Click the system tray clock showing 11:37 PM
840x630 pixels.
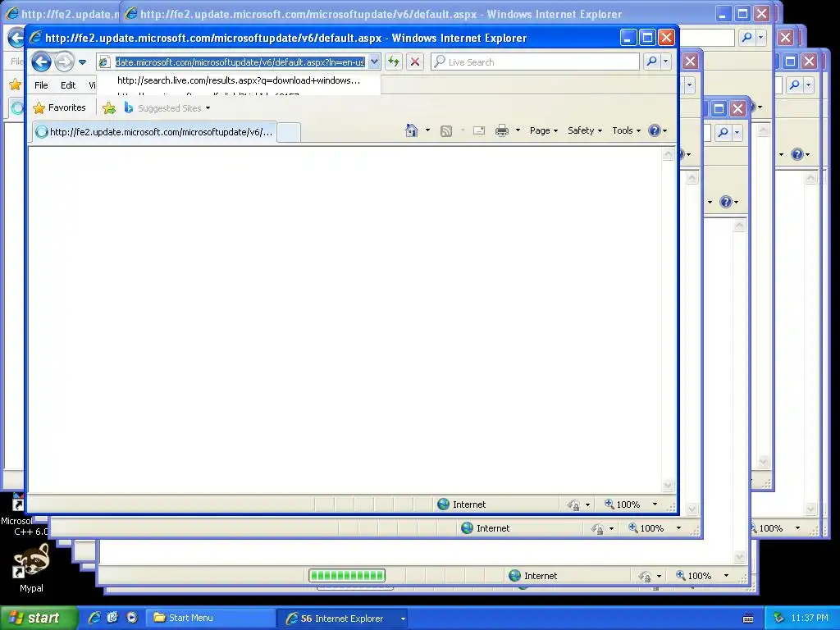pos(810,619)
